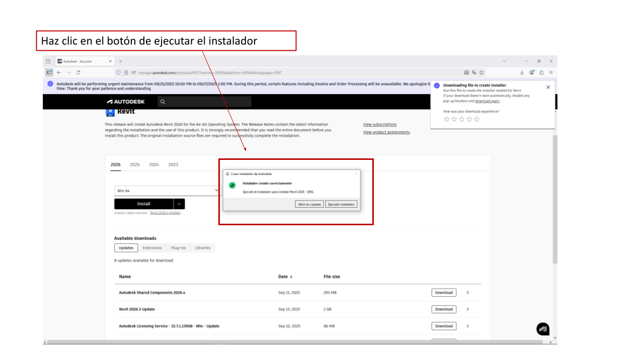
Task: Bookmark this page with the star icon
Action: [x=481, y=72]
